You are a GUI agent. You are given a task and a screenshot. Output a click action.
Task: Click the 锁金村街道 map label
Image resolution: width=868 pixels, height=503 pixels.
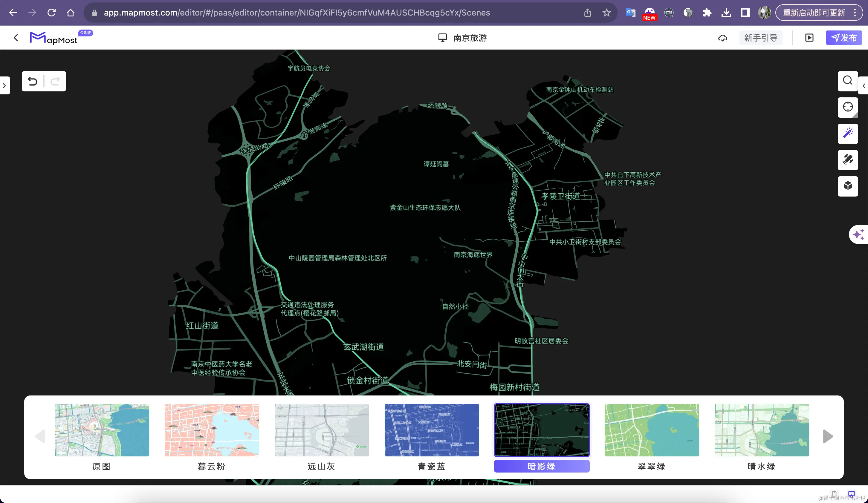click(x=368, y=380)
